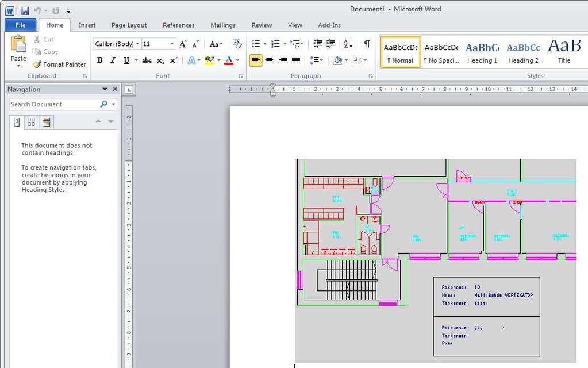The height and width of the screenshot is (368, 588).
Task: Open the font name Calibri dropdown
Action: click(137, 44)
